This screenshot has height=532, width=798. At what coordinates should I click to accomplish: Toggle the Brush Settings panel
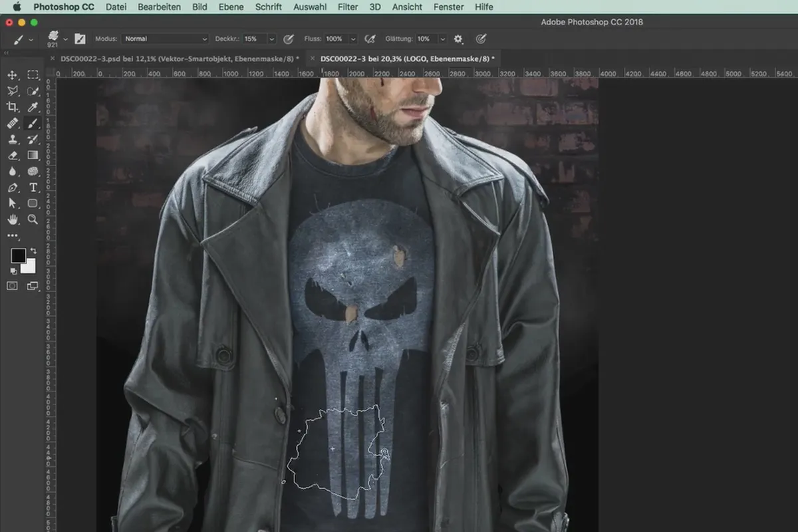80,39
